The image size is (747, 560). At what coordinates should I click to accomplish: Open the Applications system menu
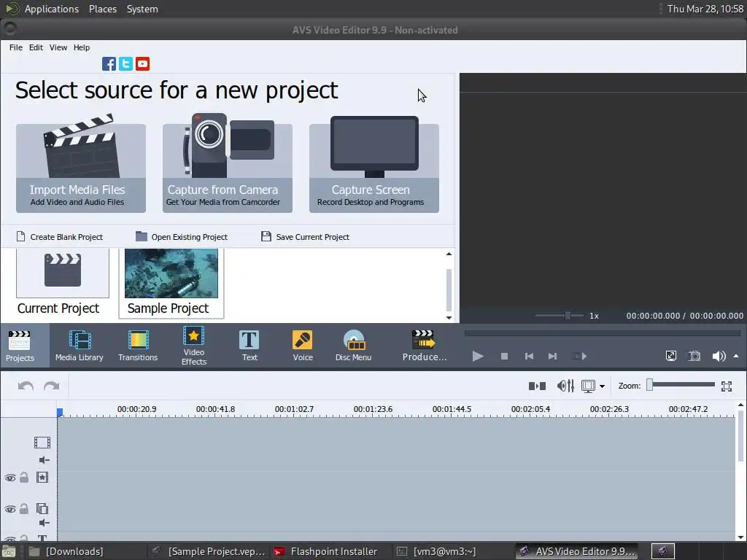click(52, 9)
